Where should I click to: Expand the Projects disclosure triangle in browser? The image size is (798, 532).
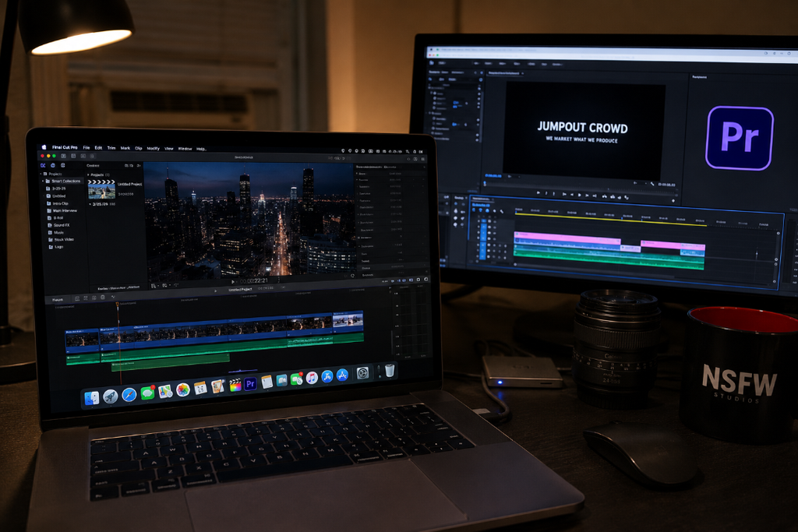[88, 174]
